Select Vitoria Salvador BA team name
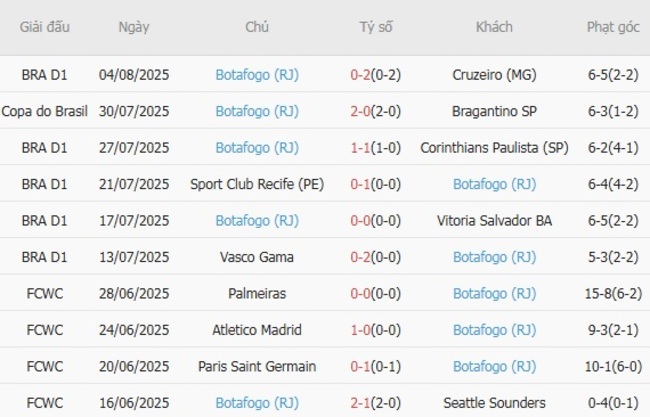650x417 pixels. [x=494, y=221]
